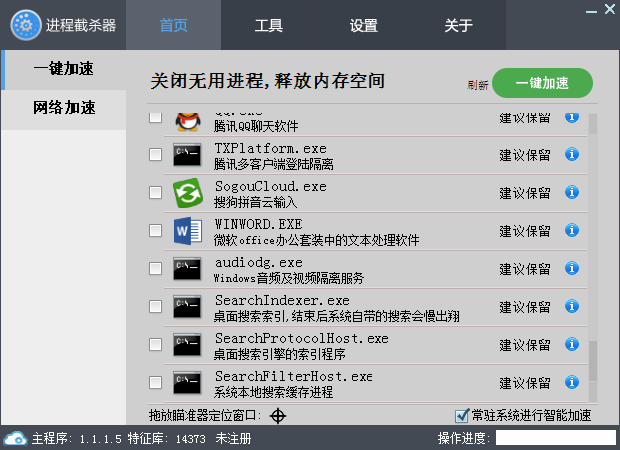The height and width of the screenshot is (450, 620).
Task: Open info for TXPlatform.exe
Action: point(572,154)
